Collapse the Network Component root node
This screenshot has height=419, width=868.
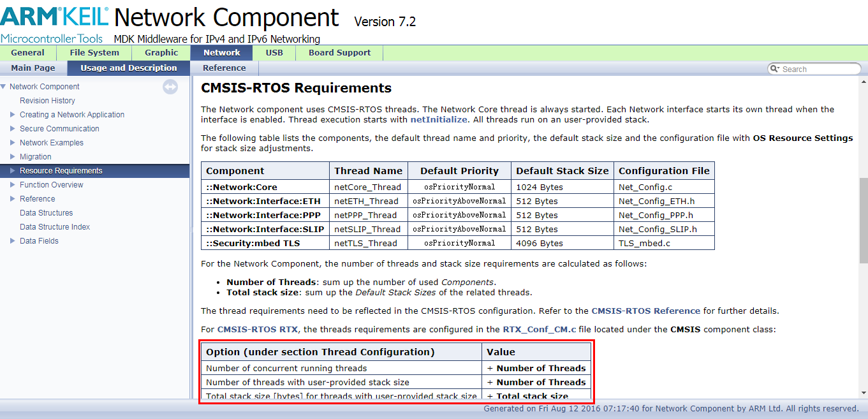click(x=4, y=86)
